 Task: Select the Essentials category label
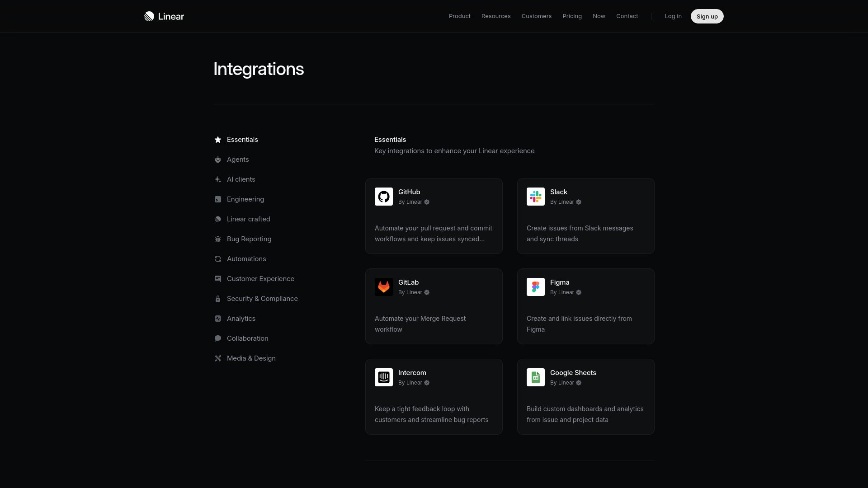242,140
